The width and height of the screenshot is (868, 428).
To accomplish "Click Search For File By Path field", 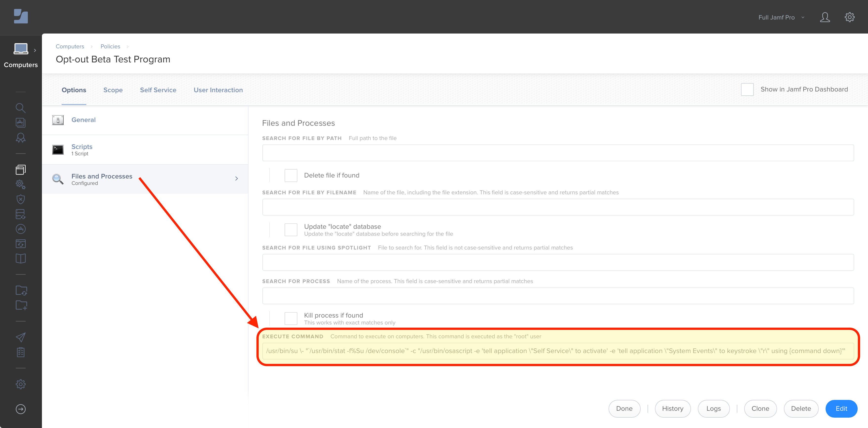I will (x=558, y=153).
